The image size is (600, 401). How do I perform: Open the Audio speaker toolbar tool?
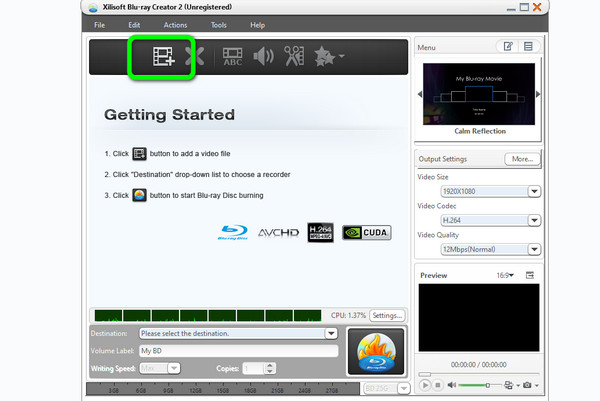coord(263,57)
